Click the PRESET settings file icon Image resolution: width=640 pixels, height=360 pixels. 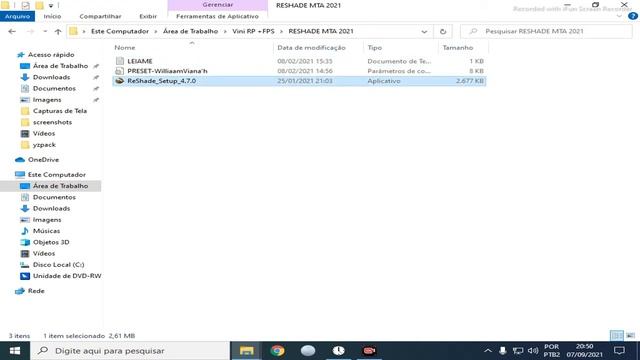coord(119,71)
